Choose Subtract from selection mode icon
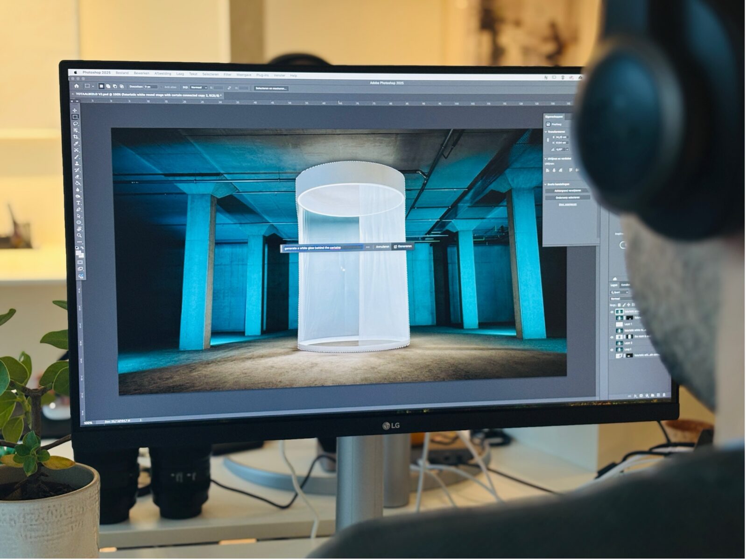 [115, 86]
